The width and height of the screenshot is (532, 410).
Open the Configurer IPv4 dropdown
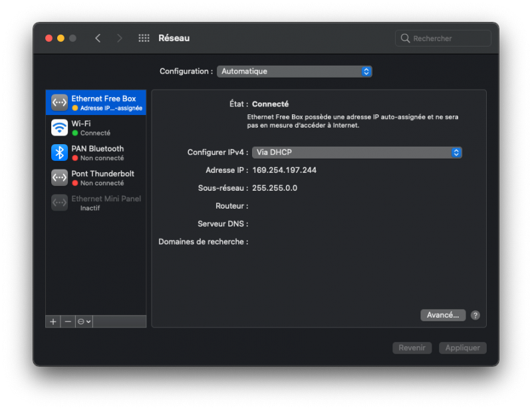(x=356, y=152)
